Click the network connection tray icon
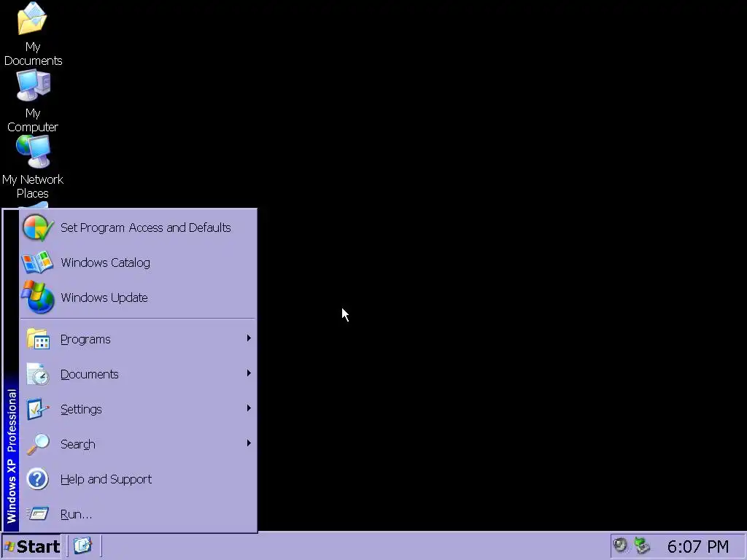Image resolution: width=747 pixels, height=560 pixels. click(642, 545)
